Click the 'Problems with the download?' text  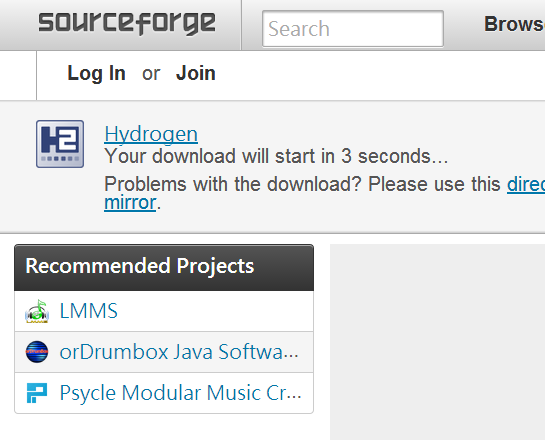[x=233, y=184]
